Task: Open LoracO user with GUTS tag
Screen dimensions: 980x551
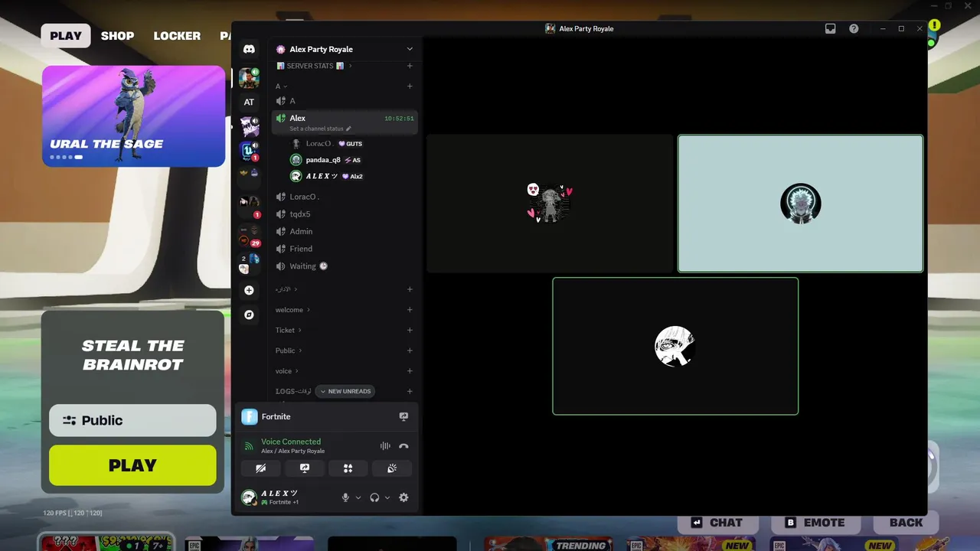Action: [327, 144]
